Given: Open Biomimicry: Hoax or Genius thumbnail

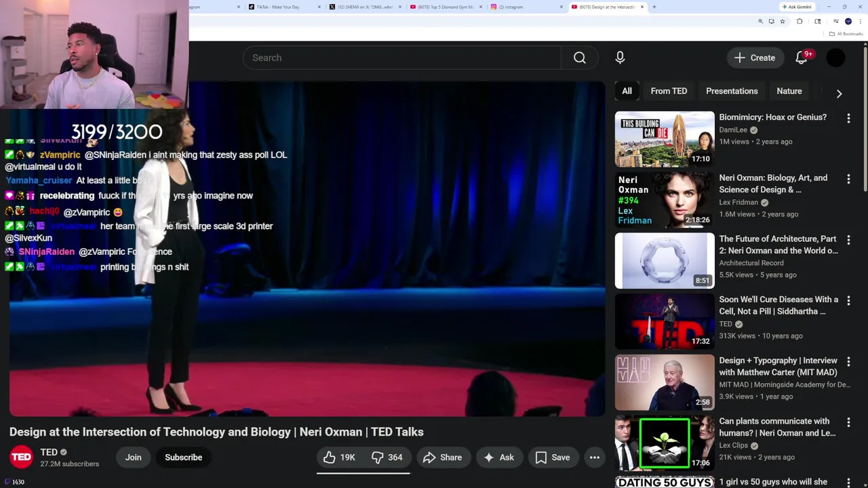Looking at the screenshot, I should [x=665, y=139].
